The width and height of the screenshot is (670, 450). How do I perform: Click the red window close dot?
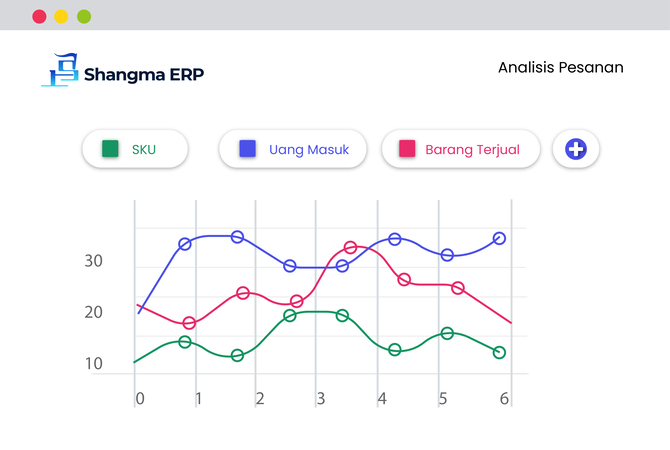tap(39, 16)
